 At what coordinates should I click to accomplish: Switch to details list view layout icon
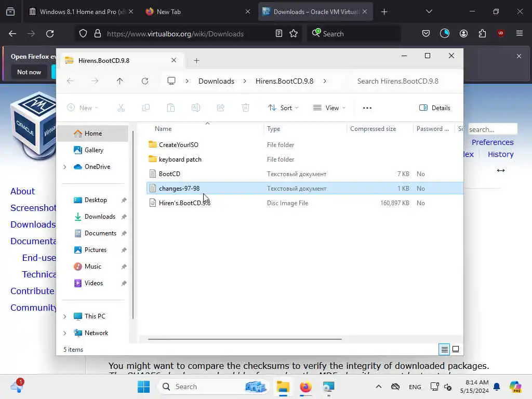click(x=445, y=349)
